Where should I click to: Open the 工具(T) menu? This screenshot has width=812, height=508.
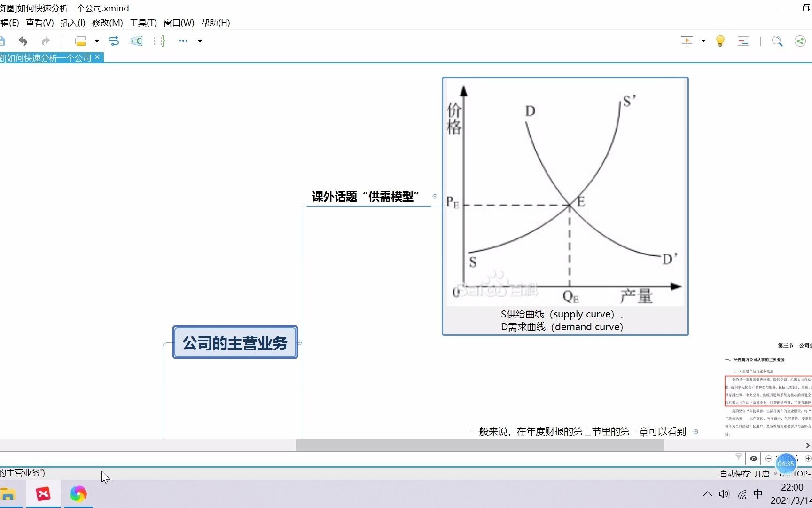point(143,23)
